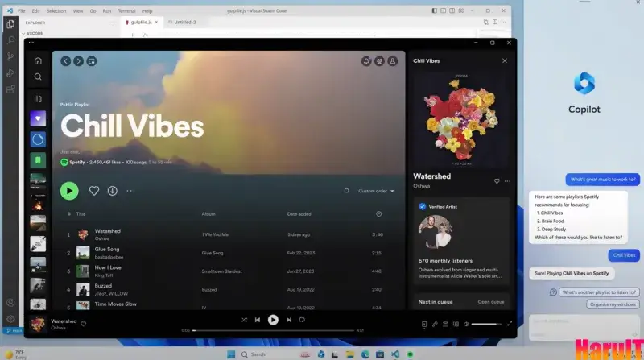The image size is (644, 360).
Task: Sort by the Date added column header
Action: click(299, 214)
